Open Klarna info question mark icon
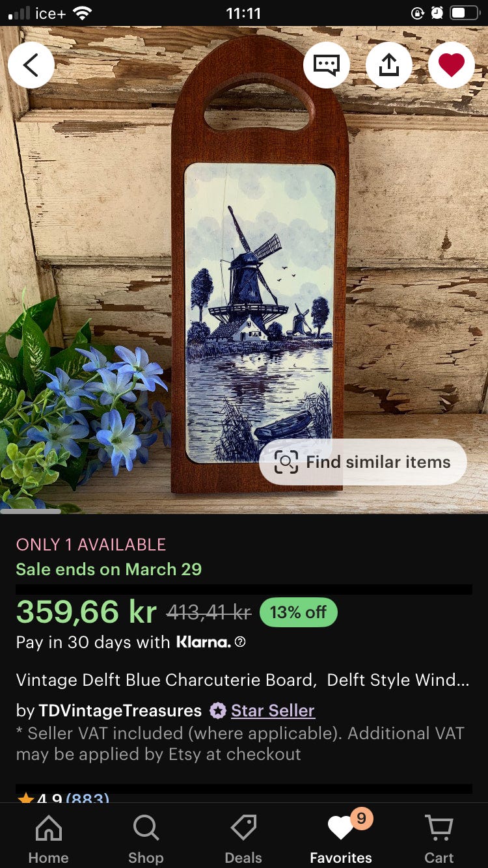Image resolution: width=488 pixels, height=868 pixels. [240, 642]
